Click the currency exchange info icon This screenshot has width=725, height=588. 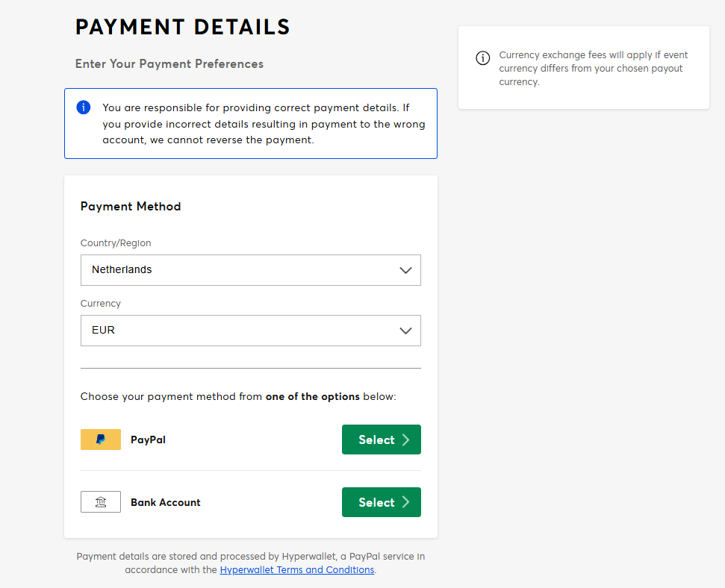483,58
